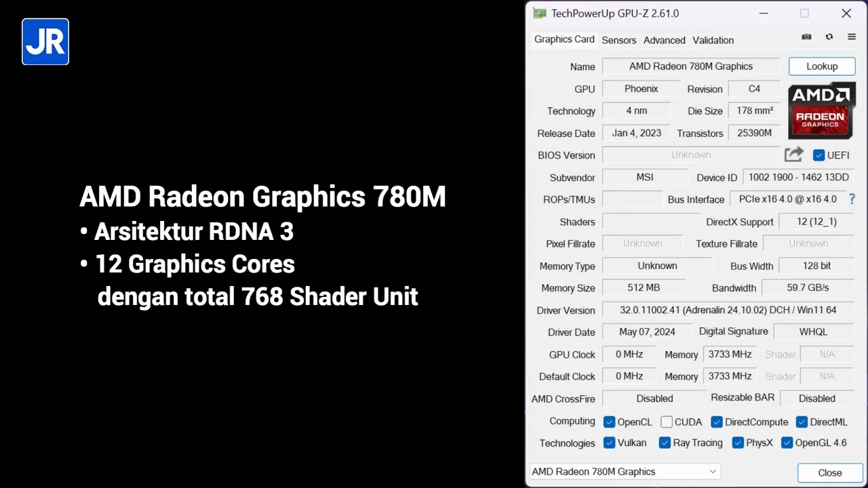The image size is (868, 488).
Task: Click the AMD Radeon Graphics logo
Action: tap(822, 110)
